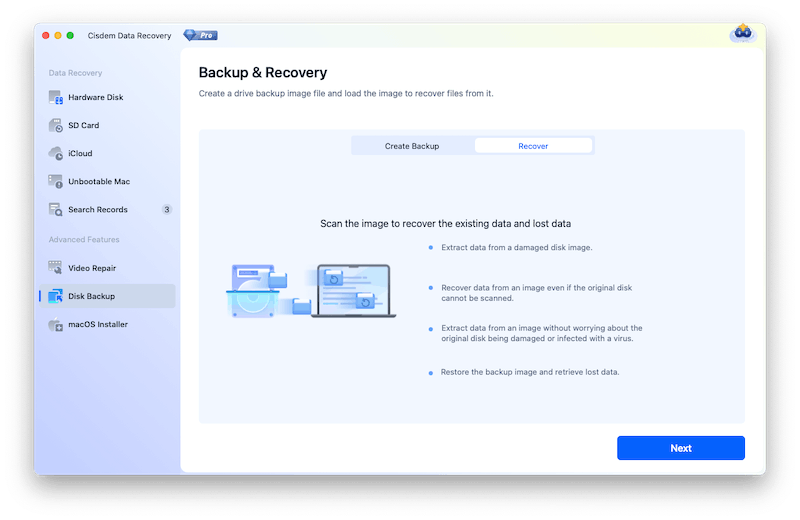
Task: Click the green fullscreen window button
Action: [x=70, y=35]
